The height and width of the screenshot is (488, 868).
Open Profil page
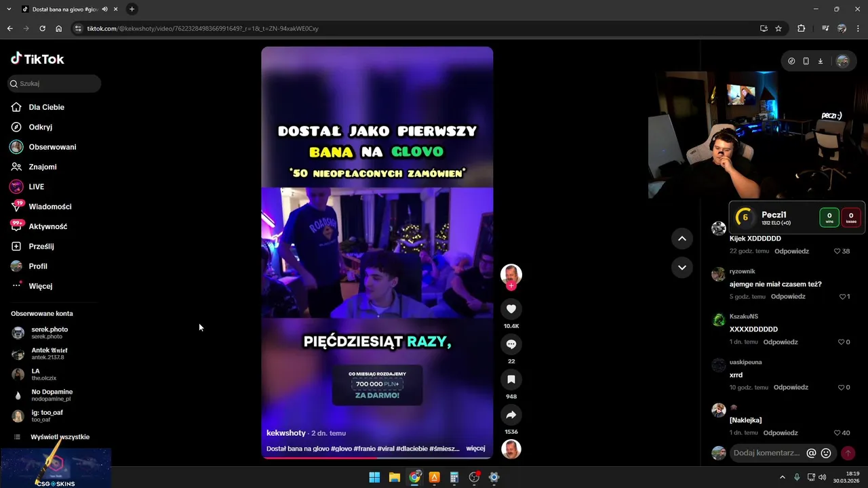click(x=37, y=266)
